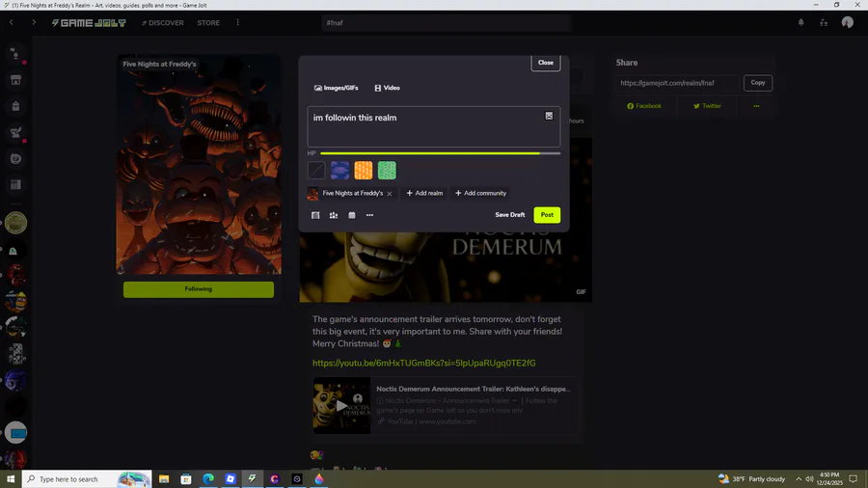Open the sidebar backpack icon
This screenshot has height=488, width=868.
coord(15,106)
